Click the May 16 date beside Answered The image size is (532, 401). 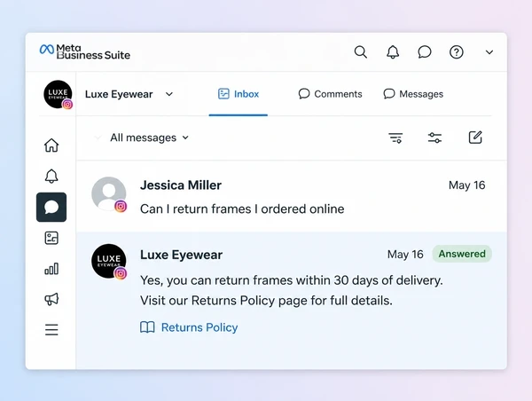pyautogui.click(x=405, y=255)
